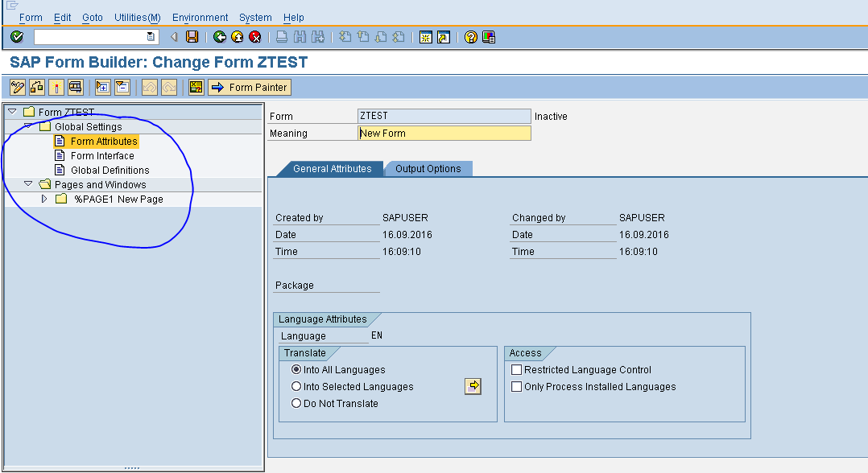Run the form syntax check icon
The height and width of the screenshot is (473, 868).
[x=196, y=87]
